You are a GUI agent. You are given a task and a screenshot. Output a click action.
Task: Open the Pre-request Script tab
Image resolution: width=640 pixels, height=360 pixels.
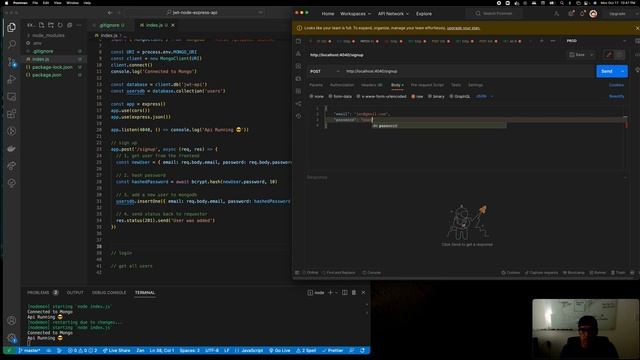[427, 85]
